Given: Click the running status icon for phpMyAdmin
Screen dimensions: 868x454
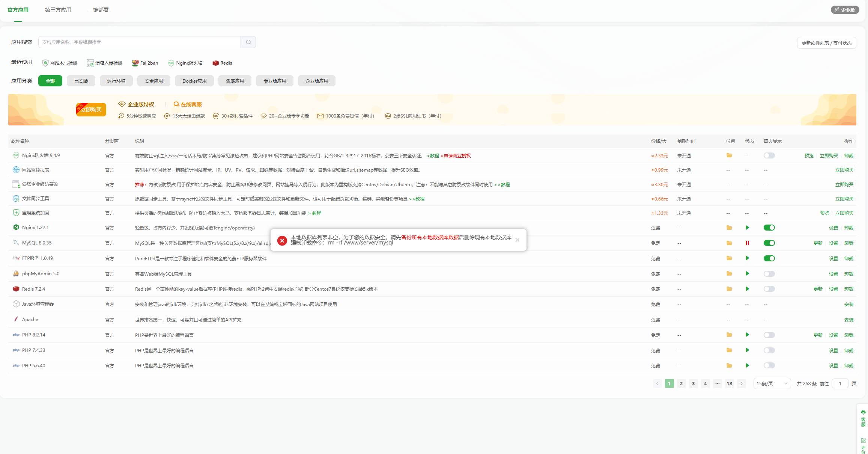Looking at the screenshot, I should pos(748,274).
